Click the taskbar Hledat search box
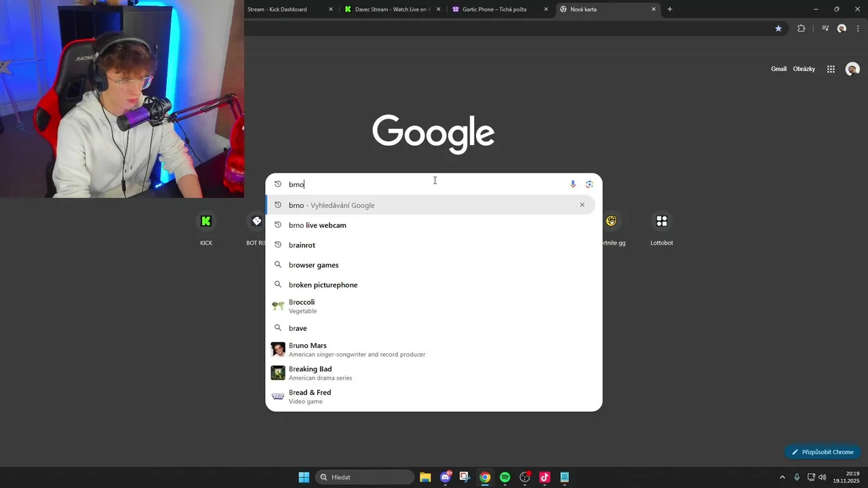 (366, 477)
